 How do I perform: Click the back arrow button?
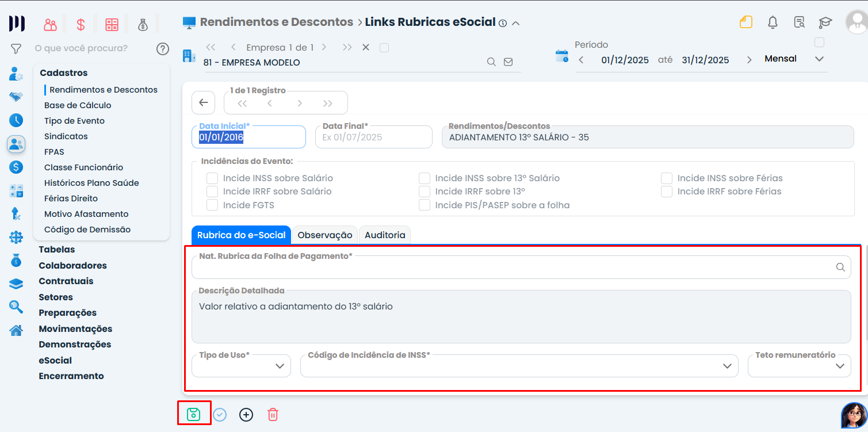coord(203,102)
